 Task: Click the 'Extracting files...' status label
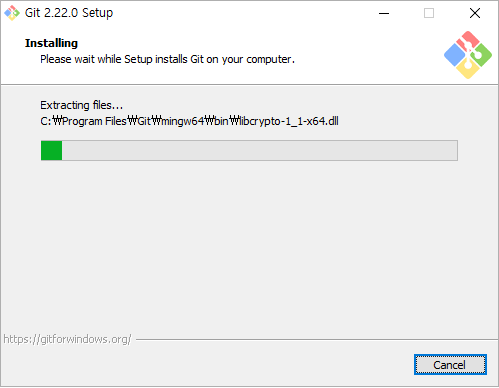(82, 105)
